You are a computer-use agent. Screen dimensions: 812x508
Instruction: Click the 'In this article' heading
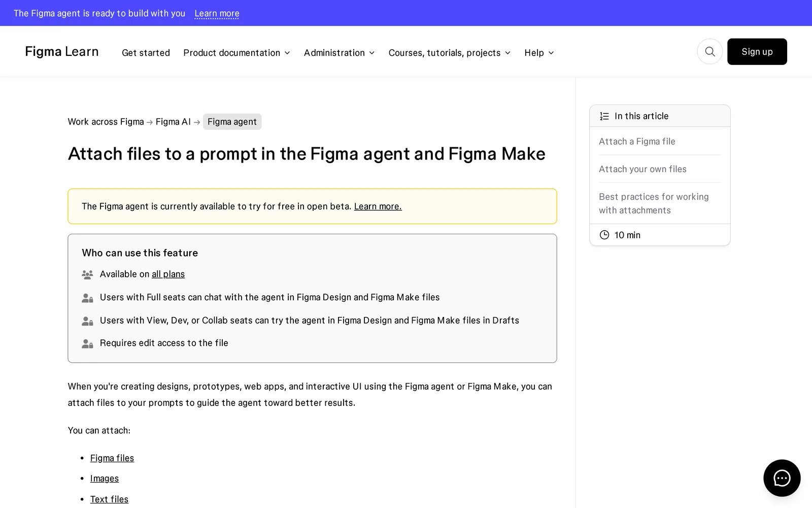[641, 116]
